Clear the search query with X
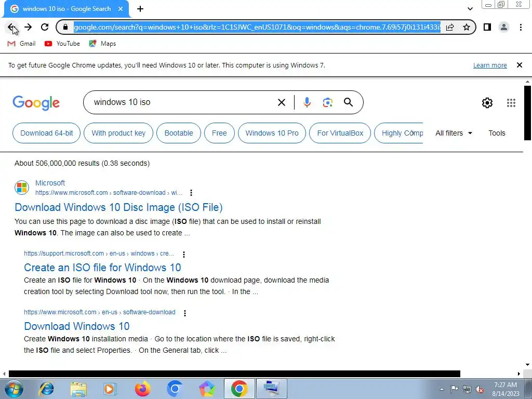This screenshot has width=532, height=399. [282, 102]
